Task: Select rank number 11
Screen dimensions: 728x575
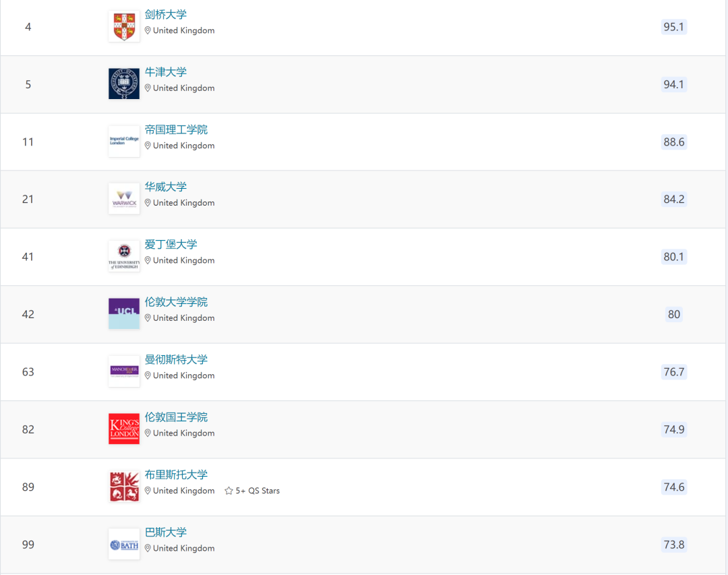Action: [x=28, y=142]
